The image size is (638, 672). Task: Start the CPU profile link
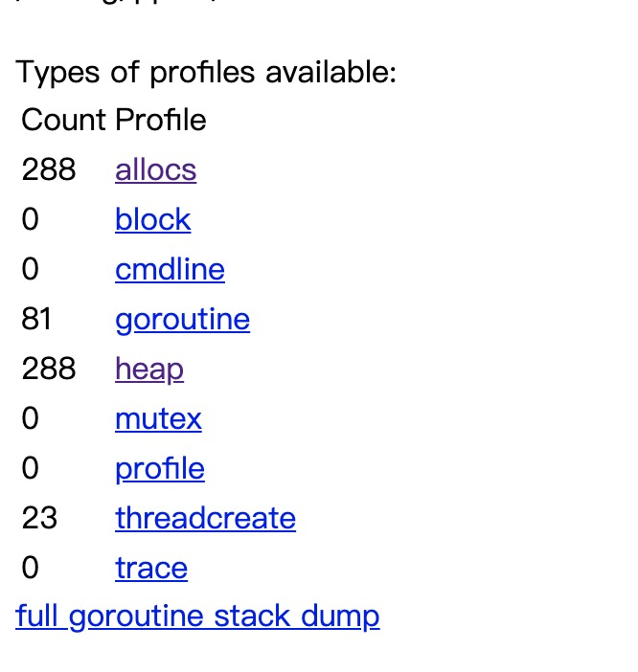159,469
